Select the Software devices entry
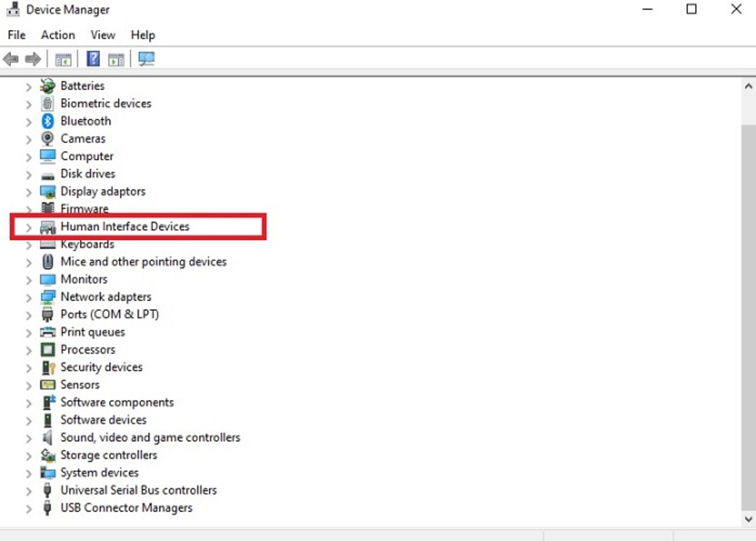The height and width of the screenshot is (541, 756). point(103,420)
